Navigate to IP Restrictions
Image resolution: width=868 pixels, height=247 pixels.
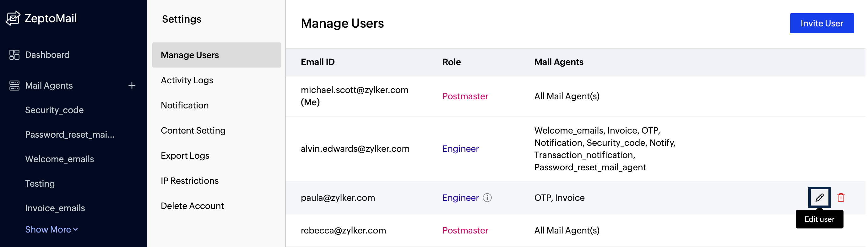click(189, 181)
